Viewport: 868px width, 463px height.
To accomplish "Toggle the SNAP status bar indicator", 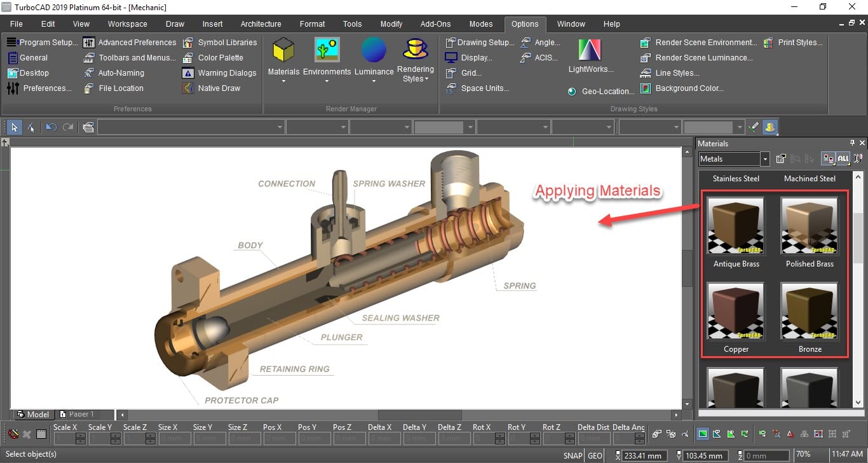I will pos(573,455).
